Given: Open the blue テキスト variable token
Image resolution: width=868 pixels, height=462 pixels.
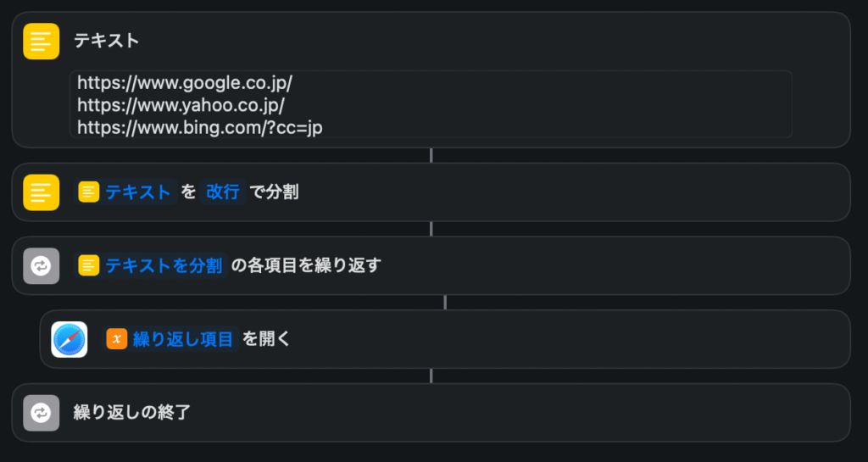Looking at the screenshot, I should 137,192.
